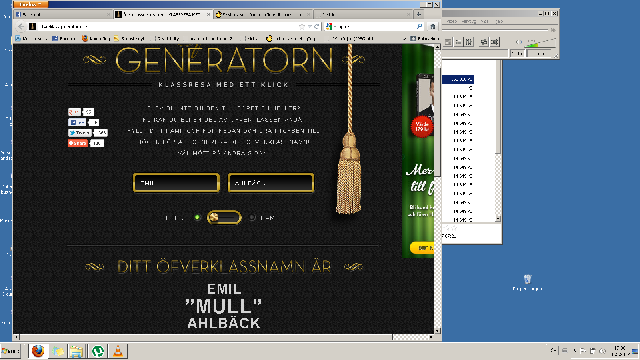Open the URL history dropdown arrow
The width and height of the screenshot is (640, 360).
point(309,27)
